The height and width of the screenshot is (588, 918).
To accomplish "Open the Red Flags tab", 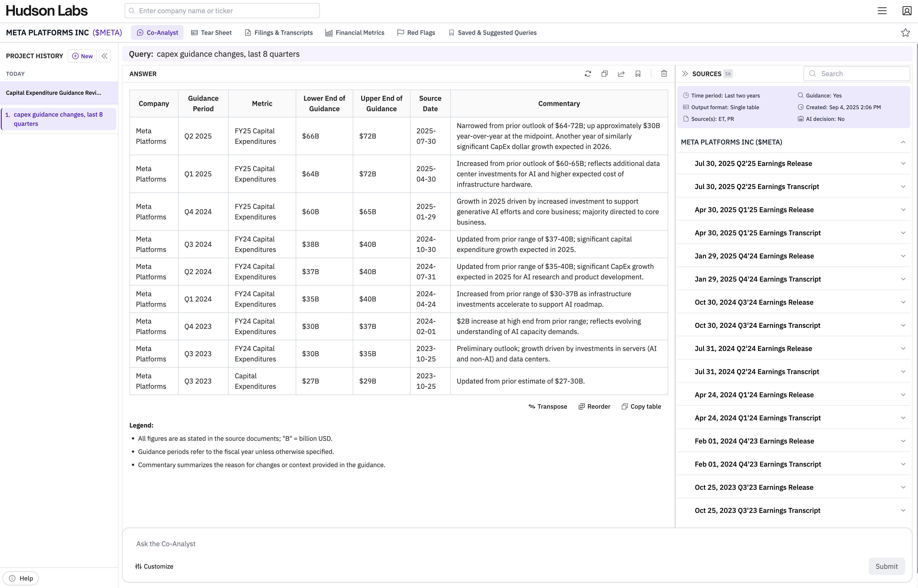I will point(416,33).
